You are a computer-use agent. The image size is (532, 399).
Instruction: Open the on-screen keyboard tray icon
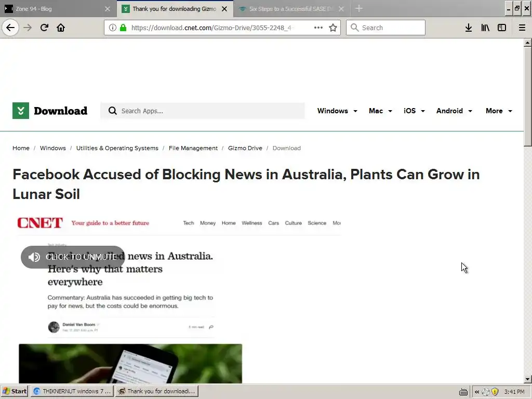[463, 392]
